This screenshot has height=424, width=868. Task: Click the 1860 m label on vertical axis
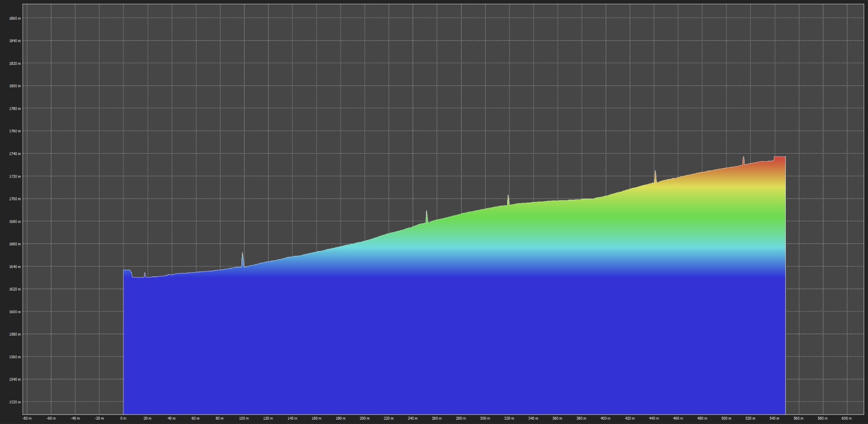click(15, 18)
